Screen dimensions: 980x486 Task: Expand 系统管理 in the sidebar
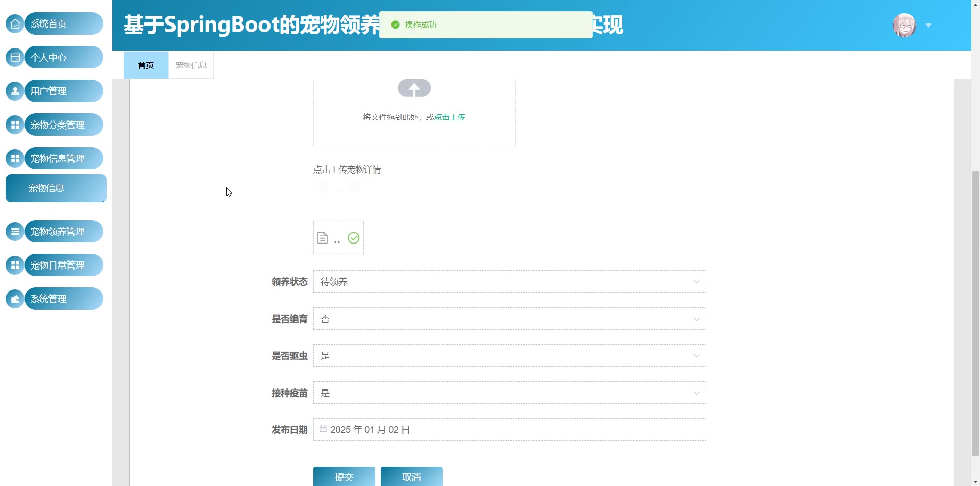coord(63,299)
